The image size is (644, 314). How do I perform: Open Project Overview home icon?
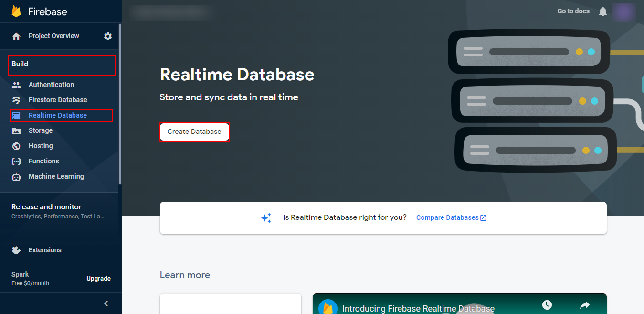(x=16, y=36)
